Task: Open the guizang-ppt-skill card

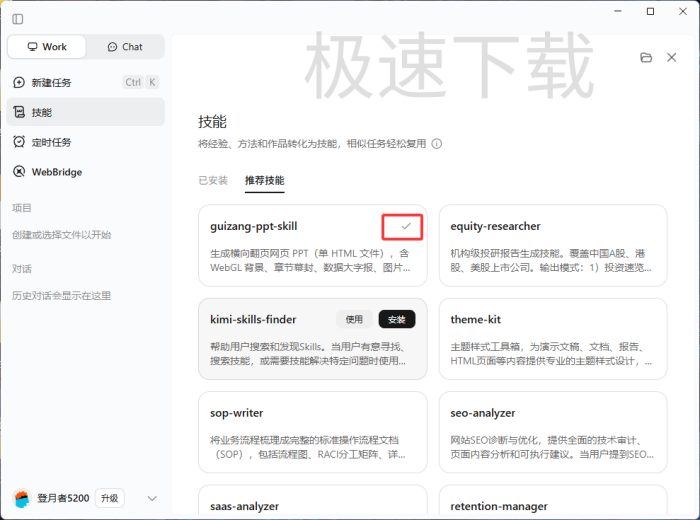Action: pos(312,245)
